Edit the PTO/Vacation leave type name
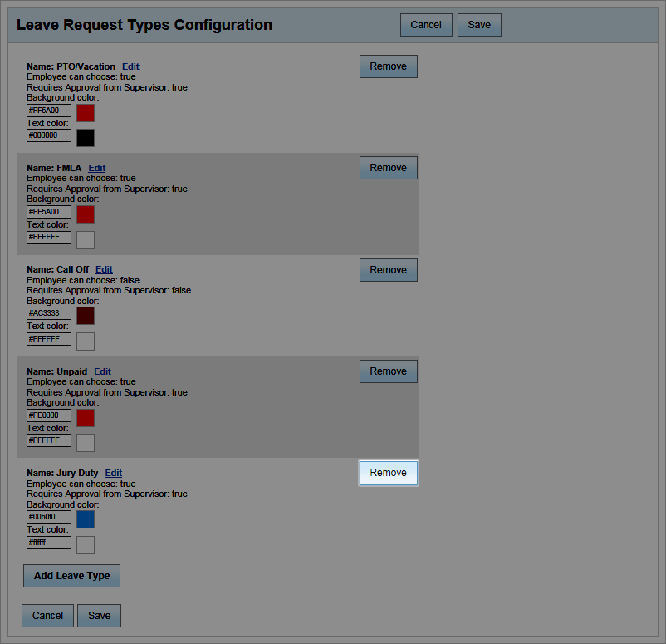 coord(130,66)
